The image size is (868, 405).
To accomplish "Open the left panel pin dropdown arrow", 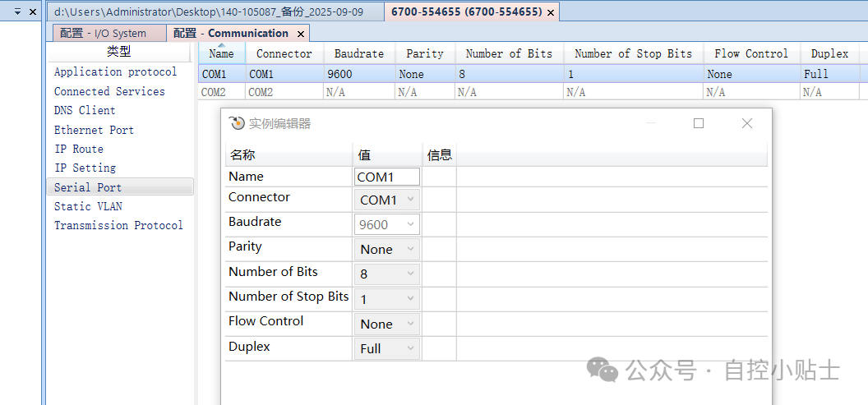I will 17,12.
